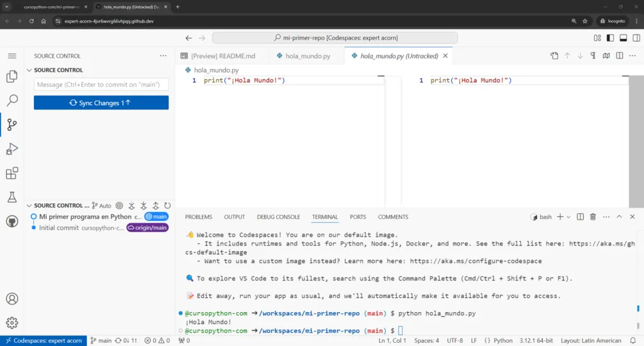Click the Source Control more actions ellipsis
The height and width of the screenshot is (346, 644).
163,56
